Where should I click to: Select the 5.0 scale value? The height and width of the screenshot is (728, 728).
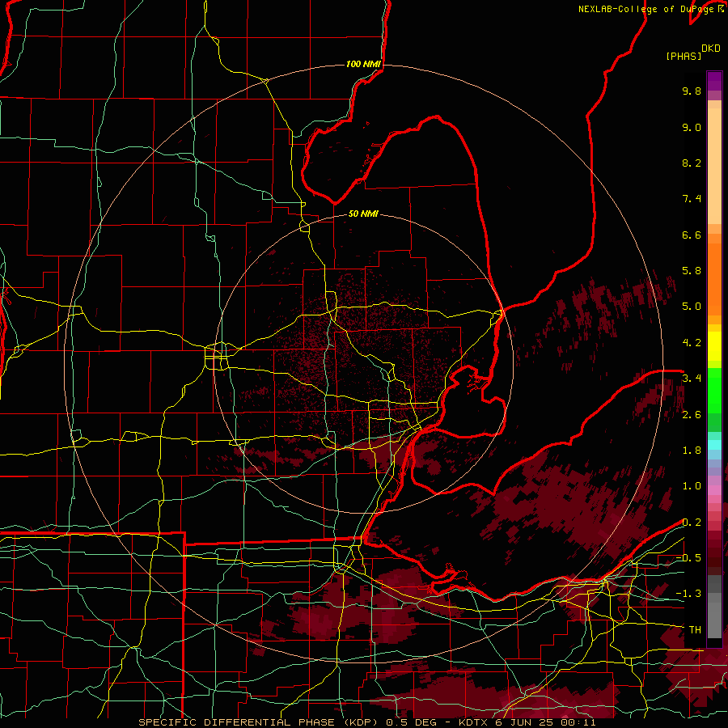692,307
